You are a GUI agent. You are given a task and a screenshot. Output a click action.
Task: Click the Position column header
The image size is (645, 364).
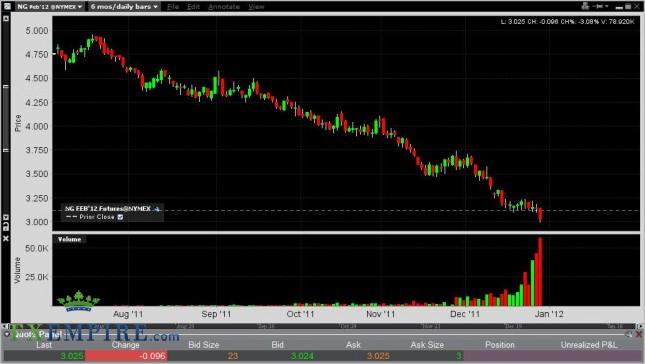point(500,345)
